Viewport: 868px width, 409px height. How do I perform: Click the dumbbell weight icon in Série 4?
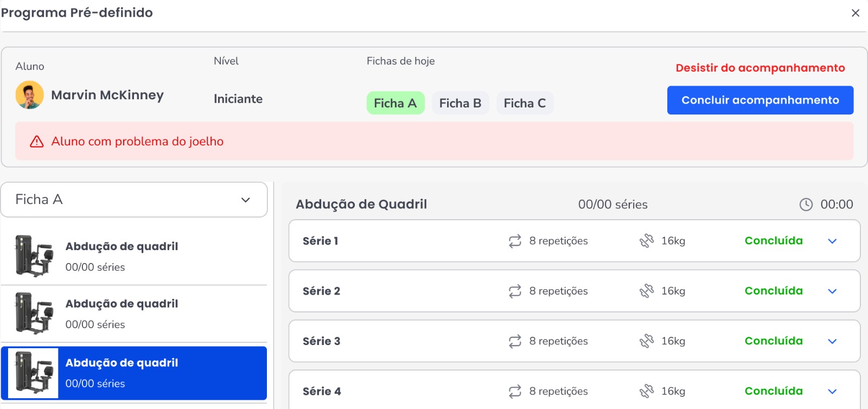click(647, 391)
